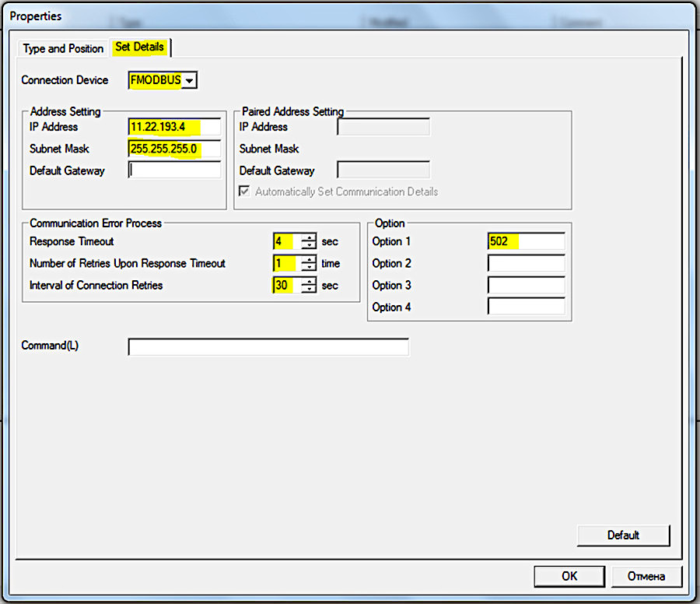The width and height of the screenshot is (700, 604).
Task: Click the "Response Timeout" label
Action: [72, 242]
